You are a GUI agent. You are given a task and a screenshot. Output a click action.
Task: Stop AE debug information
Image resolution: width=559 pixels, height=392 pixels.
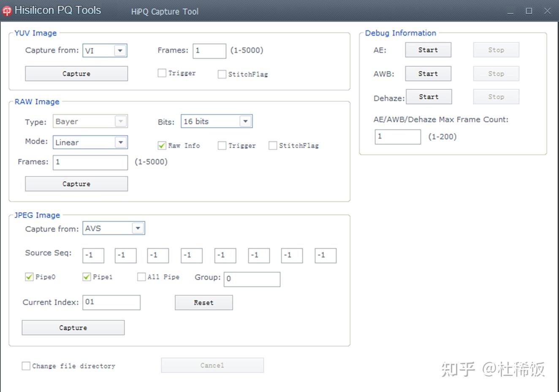496,50
